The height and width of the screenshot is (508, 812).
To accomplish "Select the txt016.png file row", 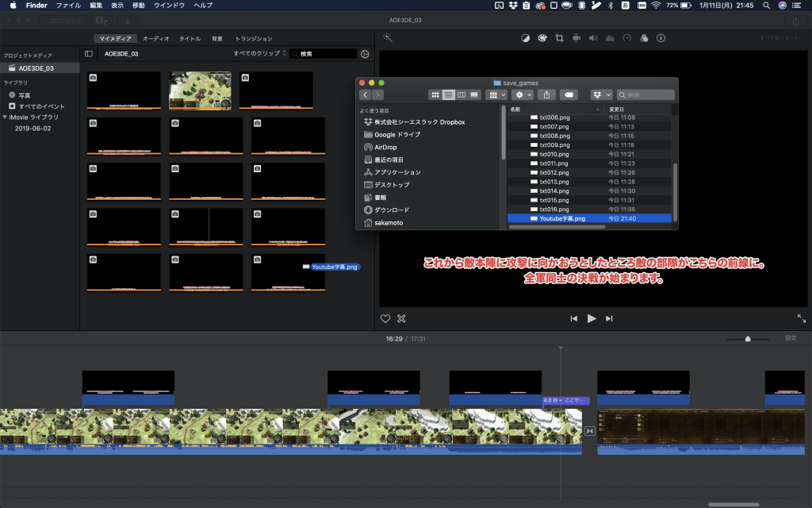I will (x=589, y=210).
